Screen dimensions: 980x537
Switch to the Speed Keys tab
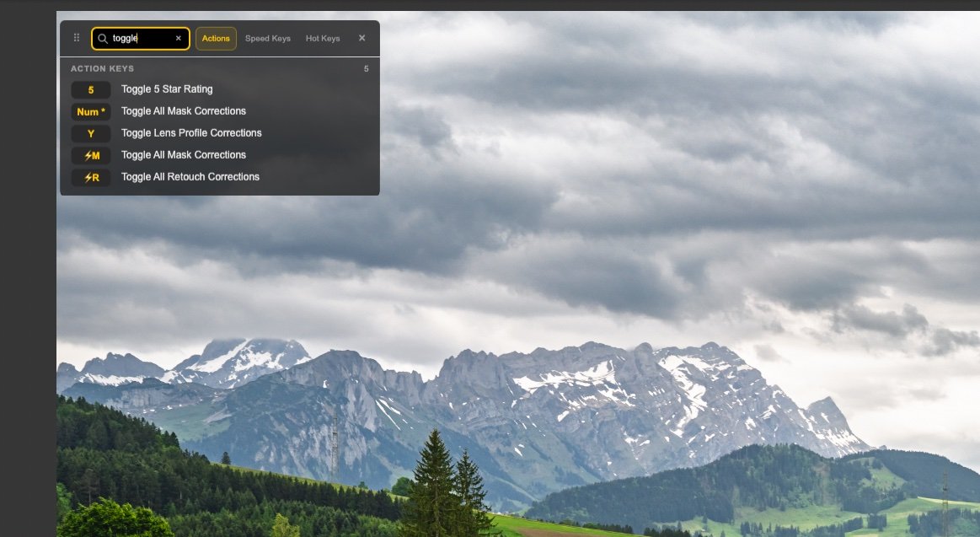click(x=267, y=39)
